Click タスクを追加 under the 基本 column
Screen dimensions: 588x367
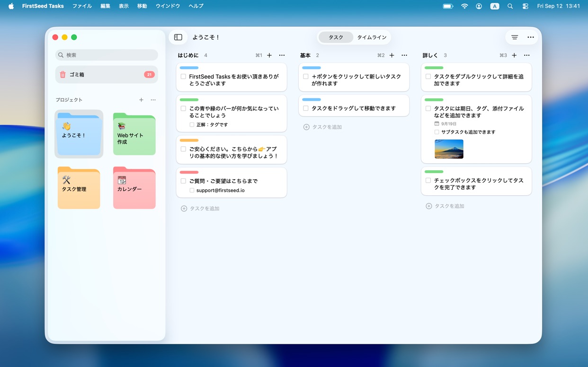click(x=322, y=127)
